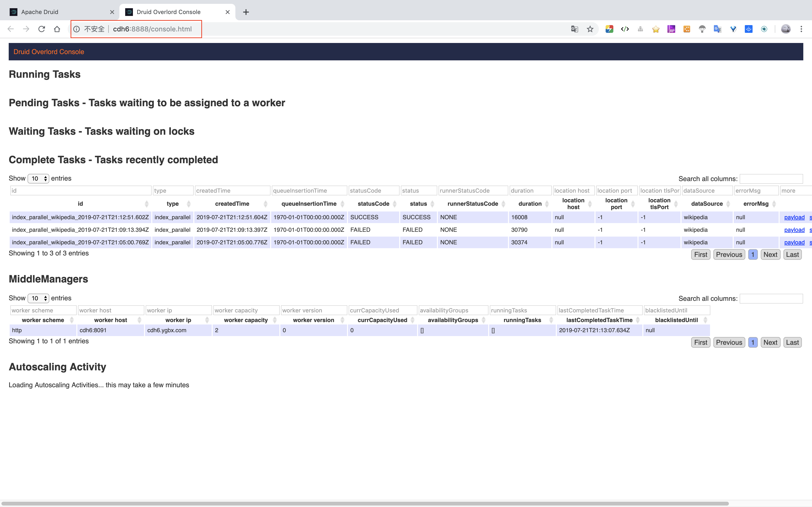Click the home icon in the toolbar
The height and width of the screenshot is (507, 812).
(57, 29)
